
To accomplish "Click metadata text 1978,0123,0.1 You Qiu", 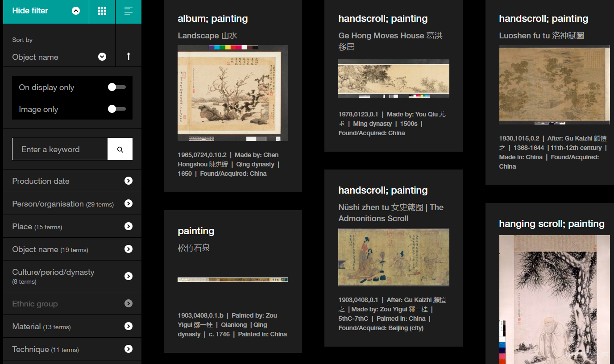I will tap(393, 124).
